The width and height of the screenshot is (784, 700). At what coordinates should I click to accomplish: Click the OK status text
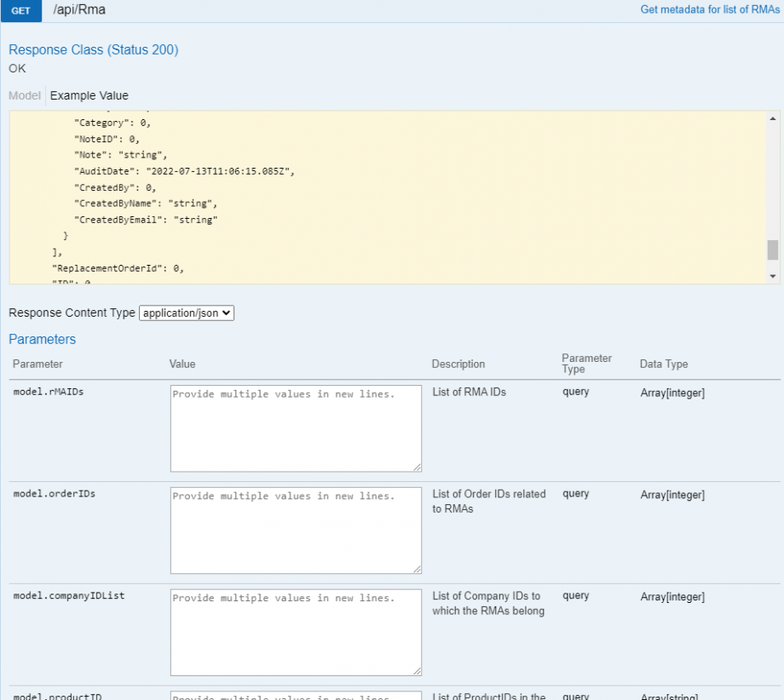pos(17,68)
